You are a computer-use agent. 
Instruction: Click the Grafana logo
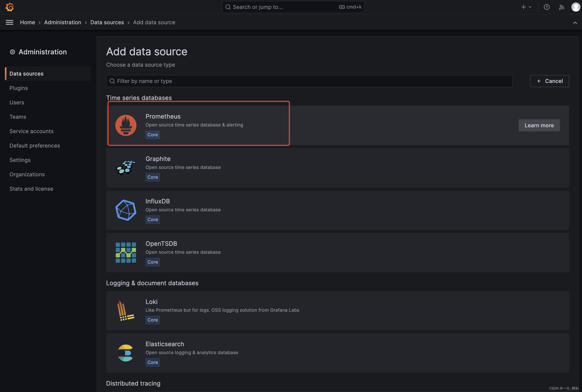9,7
